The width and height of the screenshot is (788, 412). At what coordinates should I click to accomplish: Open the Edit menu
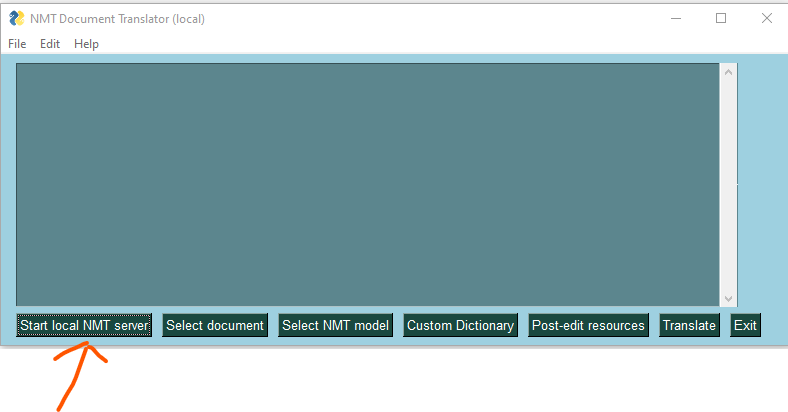tap(50, 44)
